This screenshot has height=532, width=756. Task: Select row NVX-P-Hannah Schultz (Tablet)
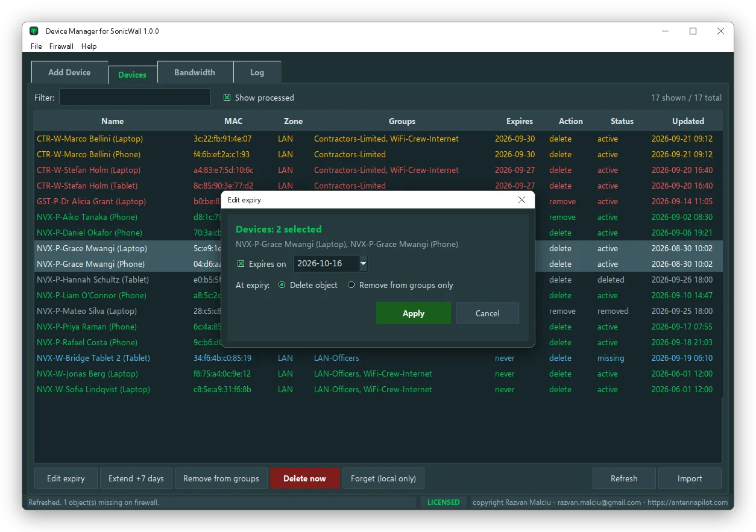(378, 280)
